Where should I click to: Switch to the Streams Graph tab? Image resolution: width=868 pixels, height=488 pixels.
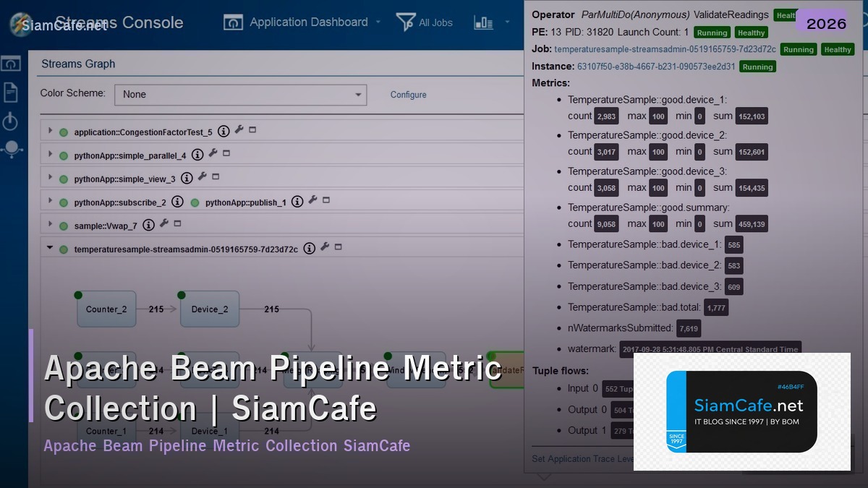coord(78,64)
